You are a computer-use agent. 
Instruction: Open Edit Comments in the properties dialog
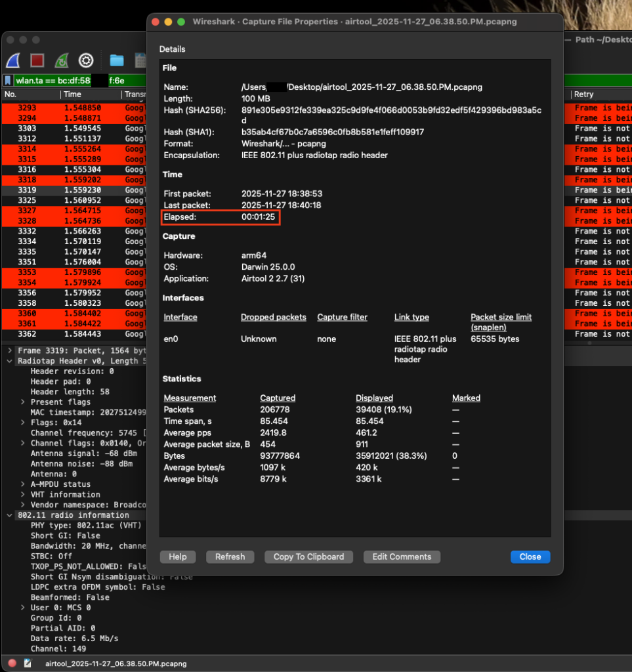pos(402,556)
